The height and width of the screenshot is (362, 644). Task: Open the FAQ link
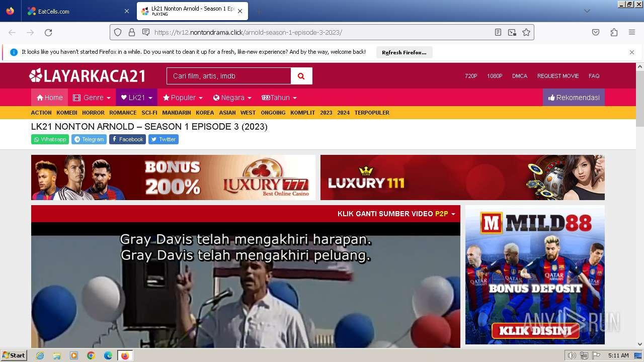(x=594, y=76)
